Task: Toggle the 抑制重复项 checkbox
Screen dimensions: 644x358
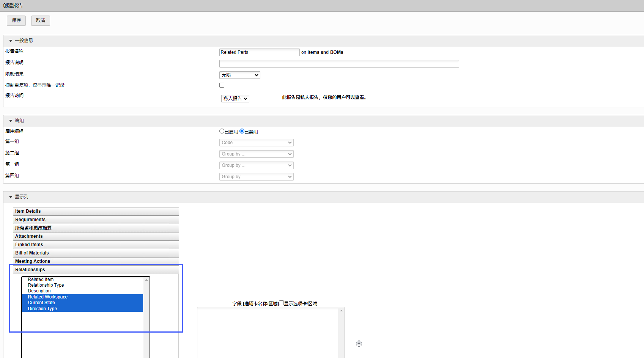Action: click(222, 85)
